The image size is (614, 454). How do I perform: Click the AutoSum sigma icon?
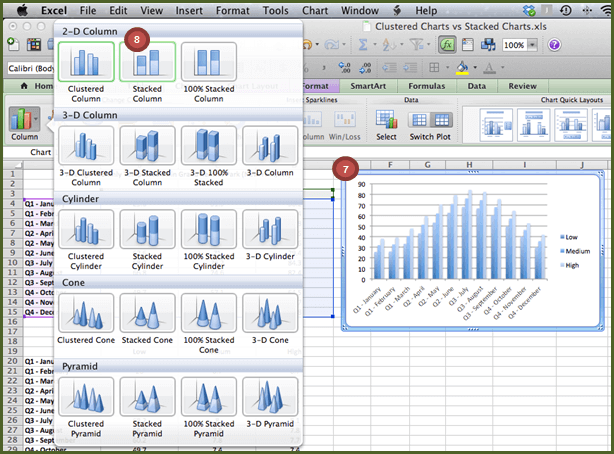point(363,45)
